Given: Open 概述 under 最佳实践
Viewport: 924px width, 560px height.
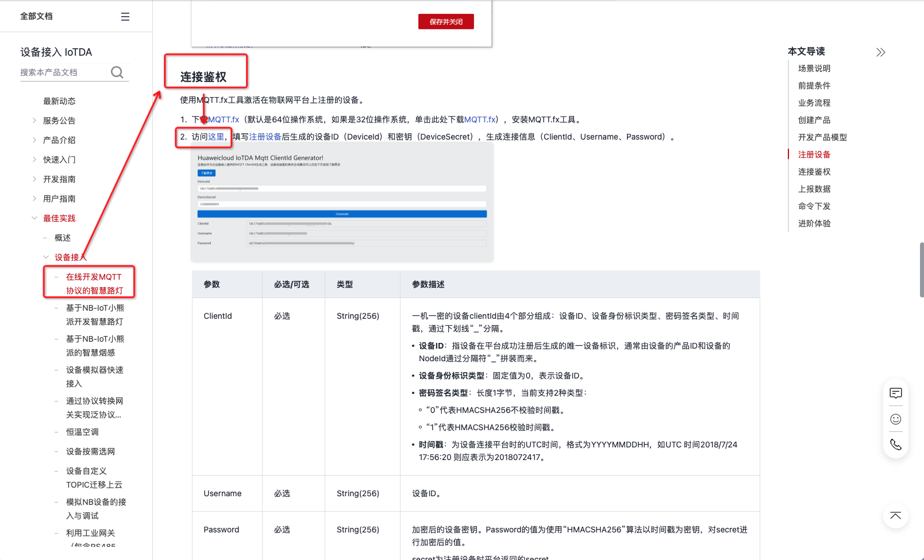Looking at the screenshot, I should tap(63, 238).
